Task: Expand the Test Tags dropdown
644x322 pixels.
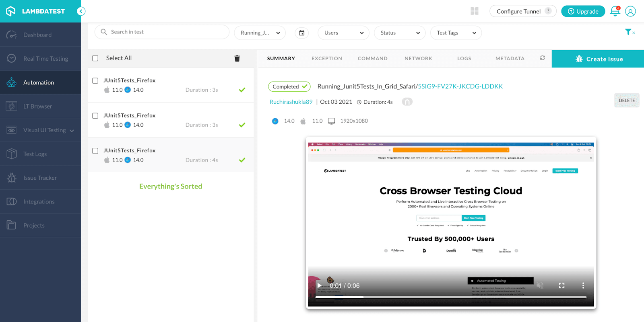Action: (x=456, y=33)
